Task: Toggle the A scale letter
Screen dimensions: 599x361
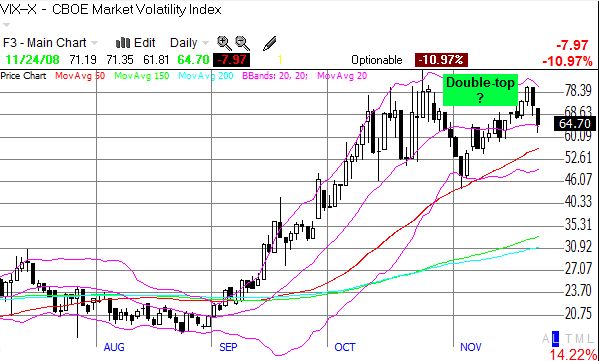Action: coord(546,338)
